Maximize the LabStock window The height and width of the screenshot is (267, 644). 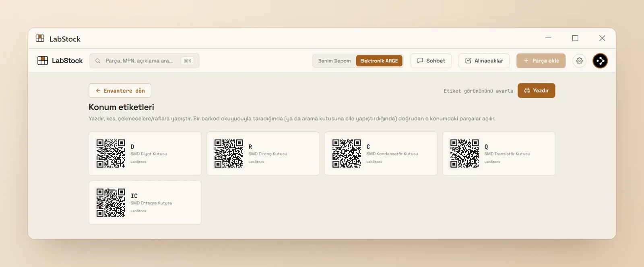(575, 38)
